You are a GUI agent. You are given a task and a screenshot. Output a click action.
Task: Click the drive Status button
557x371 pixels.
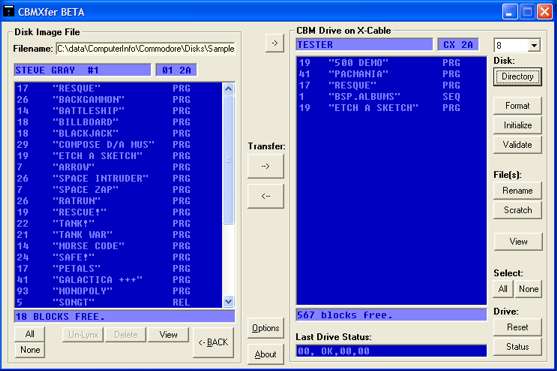click(x=517, y=346)
